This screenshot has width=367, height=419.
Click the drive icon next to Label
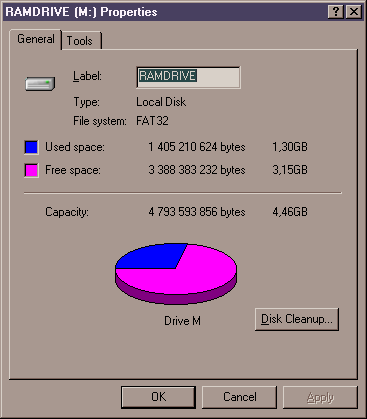40,84
